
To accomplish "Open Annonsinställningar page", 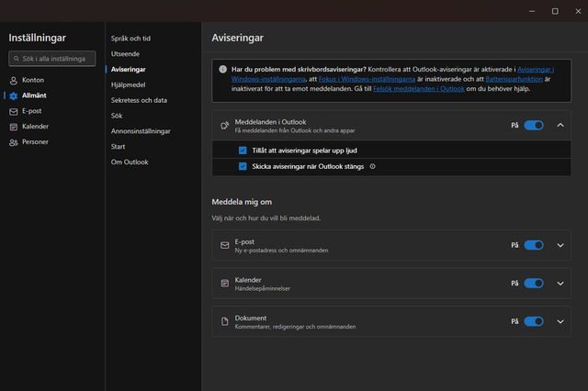I will point(141,131).
